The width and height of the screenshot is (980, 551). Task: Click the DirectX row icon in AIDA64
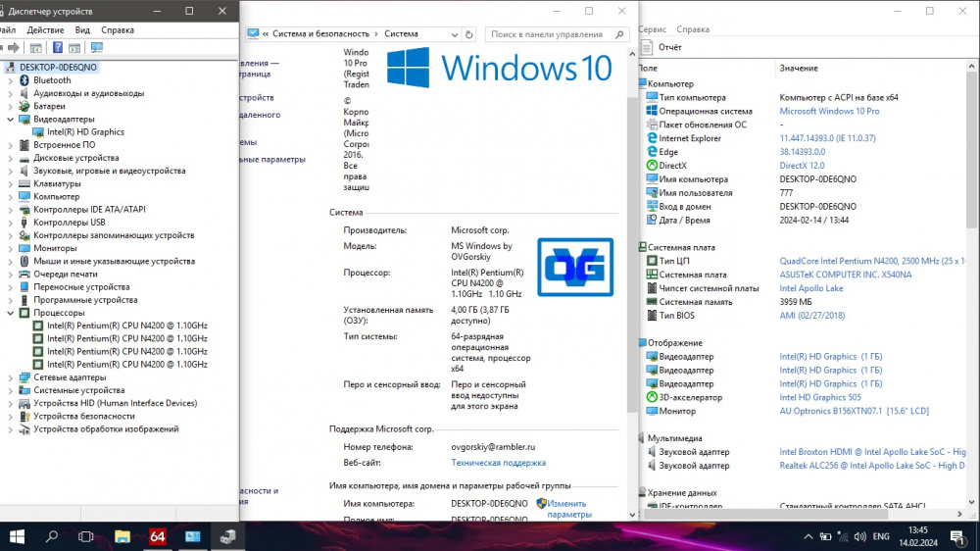[x=652, y=165]
